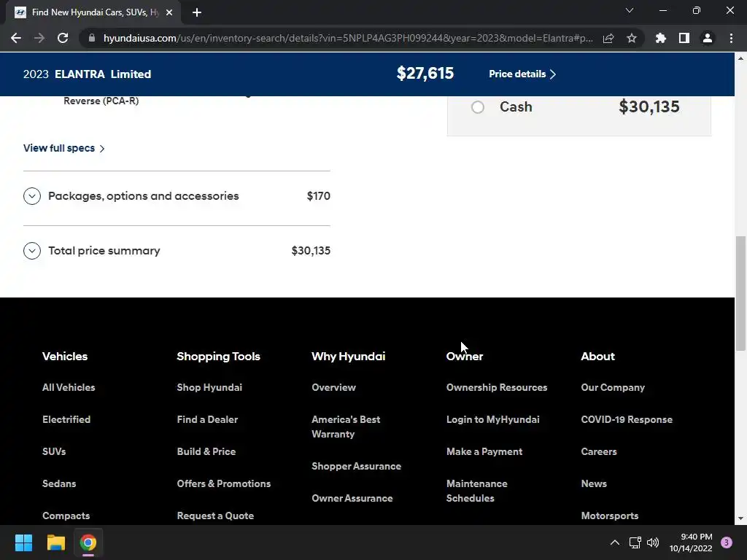This screenshot has width=747, height=560.
Task: Bookmark this page with star icon
Action: point(632,38)
